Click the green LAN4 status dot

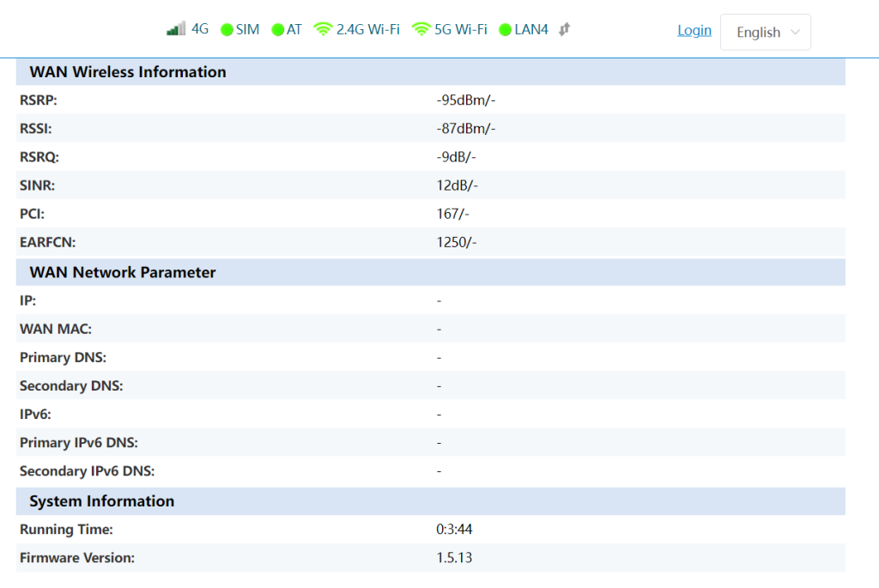(x=505, y=30)
